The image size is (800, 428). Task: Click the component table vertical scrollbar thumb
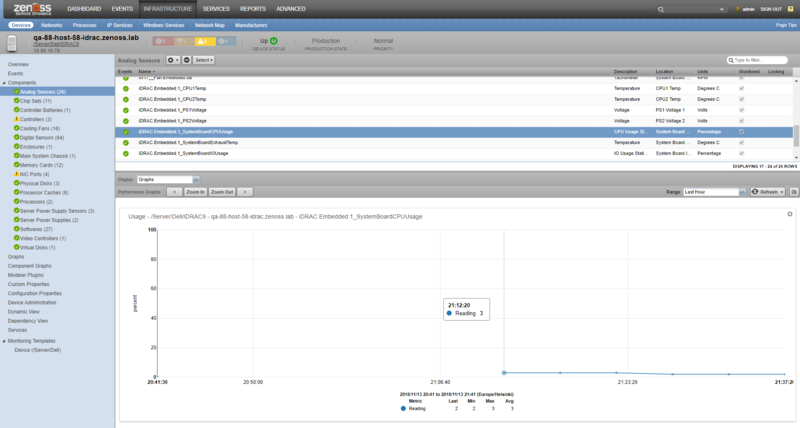pyautogui.click(x=796, y=136)
